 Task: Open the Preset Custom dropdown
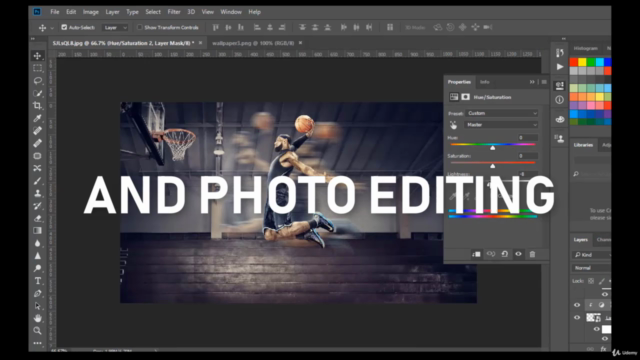(x=501, y=113)
